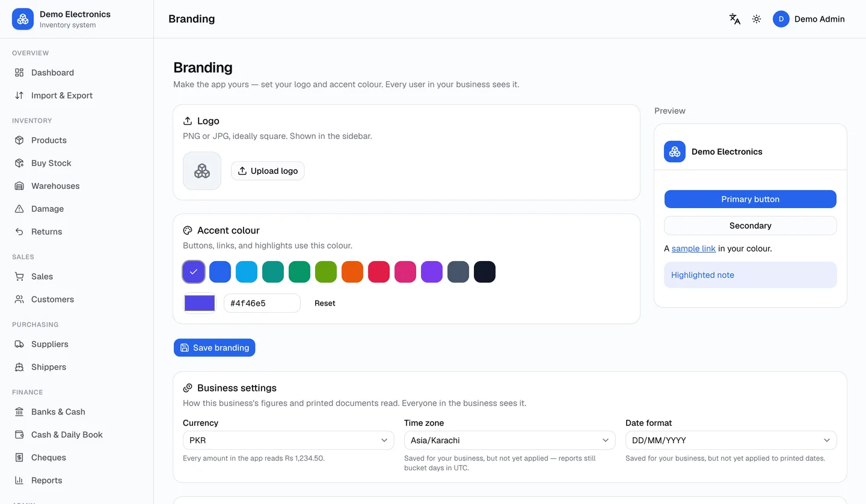Viewport: 866px width, 504px height.
Task: Reset the accent colour
Action: tap(325, 303)
